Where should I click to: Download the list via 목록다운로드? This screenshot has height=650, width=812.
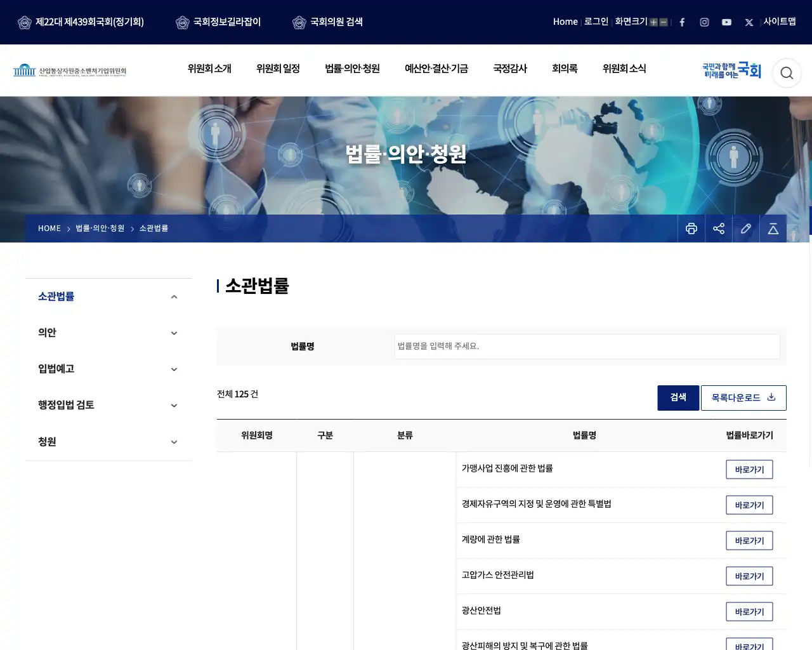(x=743, y=398)
